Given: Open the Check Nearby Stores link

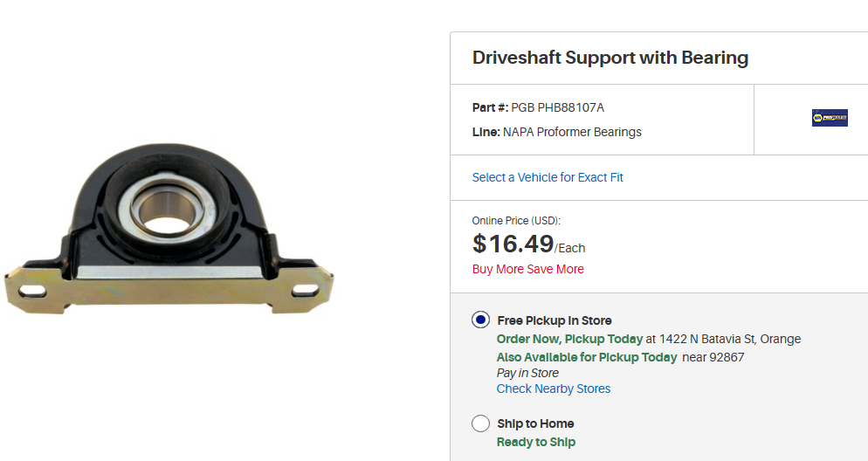Looking at the screenshot, I should click(x=553, y=389).
